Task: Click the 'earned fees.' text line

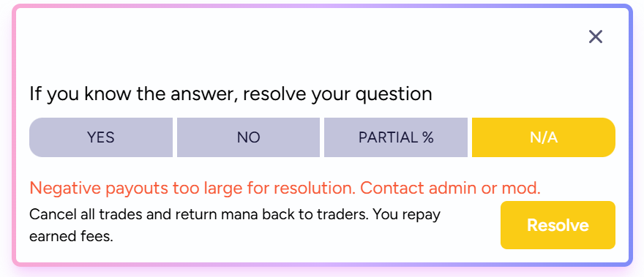Action: (x=71, y=236)
